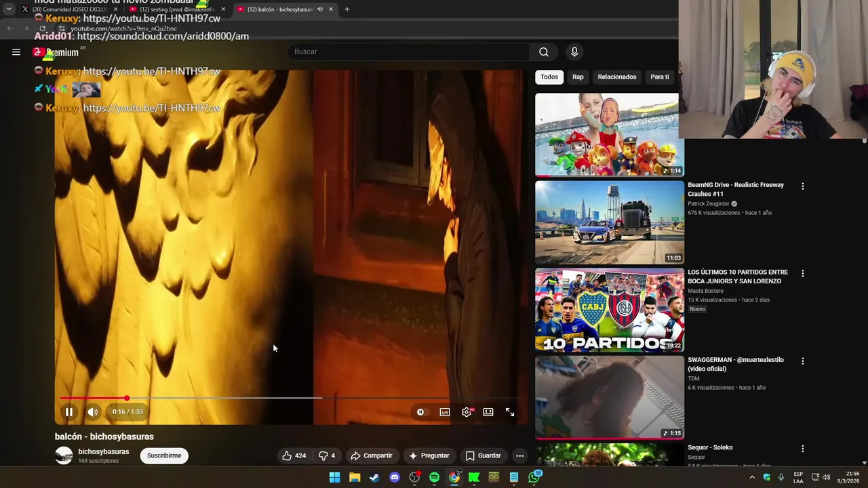Open system volume speaker icon in tray

(x=826, y=477)
